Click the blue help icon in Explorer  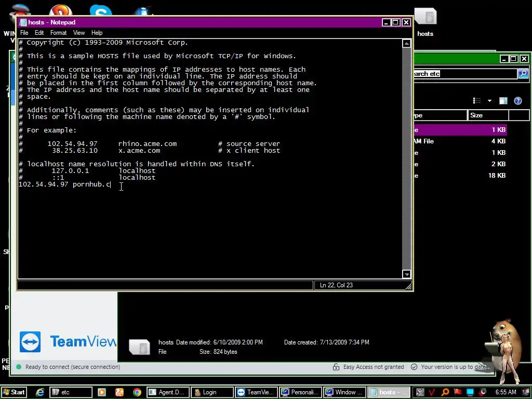[x=518, y=101]
